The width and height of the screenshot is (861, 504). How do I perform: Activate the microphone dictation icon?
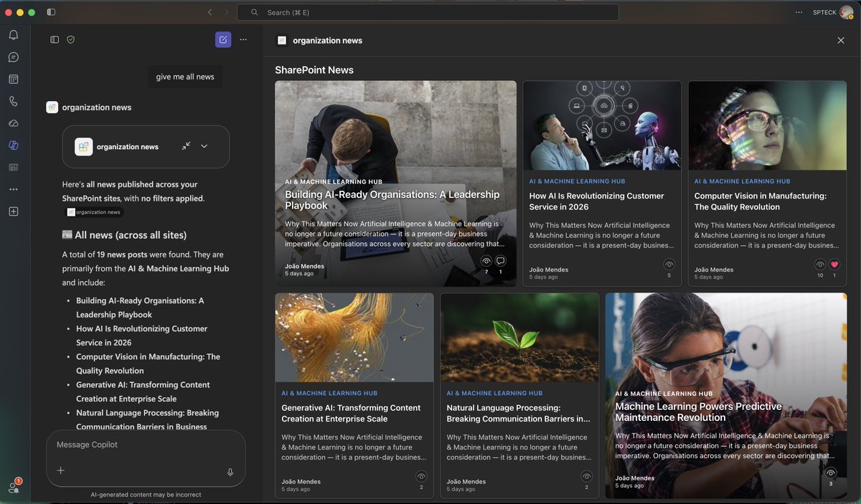pos(230,472)
